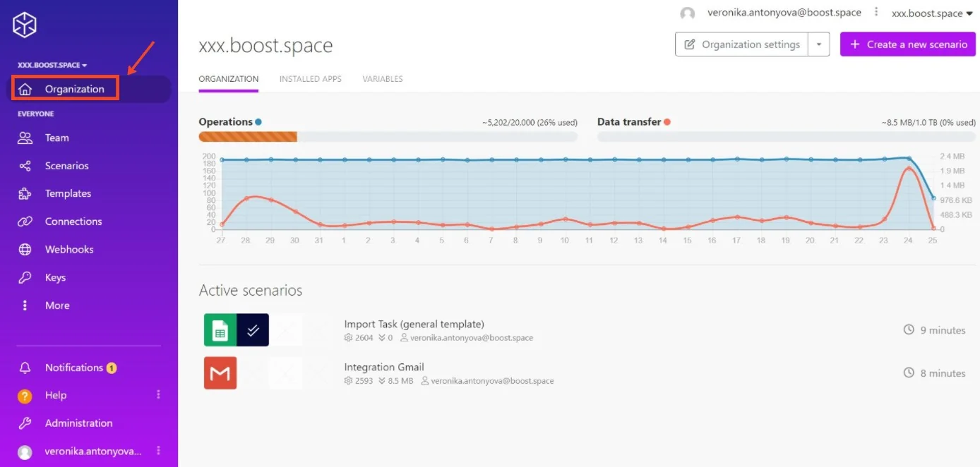980x467 pixels.
Task: Open the Templates puzzle icon
Action: [x=25, y=193]
